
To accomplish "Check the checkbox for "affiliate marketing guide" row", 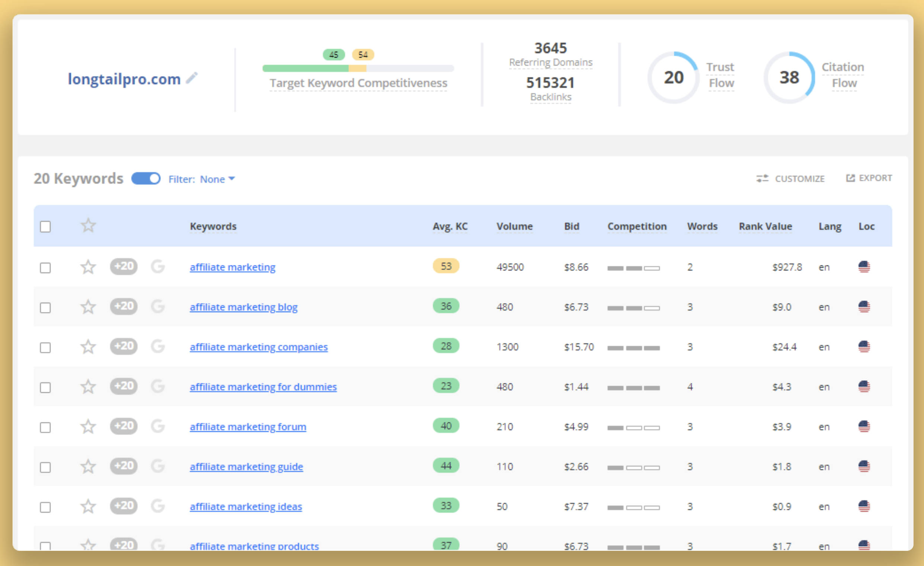I will tap(45, 466).
